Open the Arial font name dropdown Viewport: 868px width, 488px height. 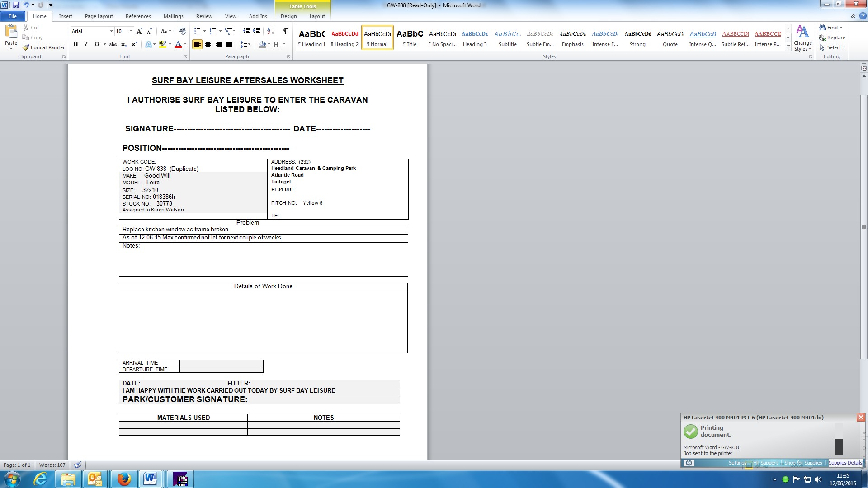(111, 31)
